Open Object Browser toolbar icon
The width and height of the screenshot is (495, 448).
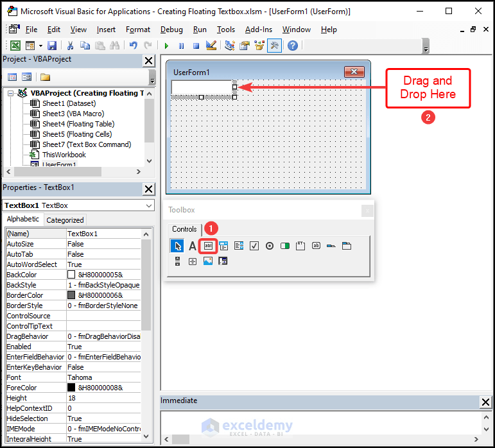point(259,46)
